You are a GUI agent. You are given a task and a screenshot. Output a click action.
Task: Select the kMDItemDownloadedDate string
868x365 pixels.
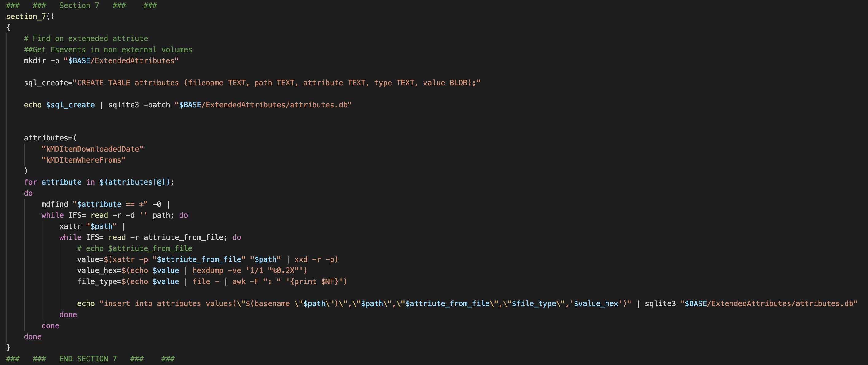(x=92, y=149)
